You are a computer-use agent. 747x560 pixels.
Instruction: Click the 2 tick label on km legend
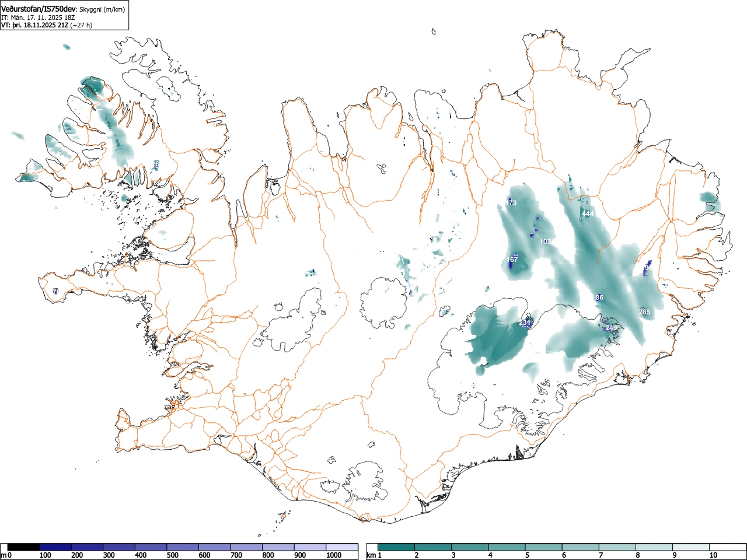tap(417, 555)
